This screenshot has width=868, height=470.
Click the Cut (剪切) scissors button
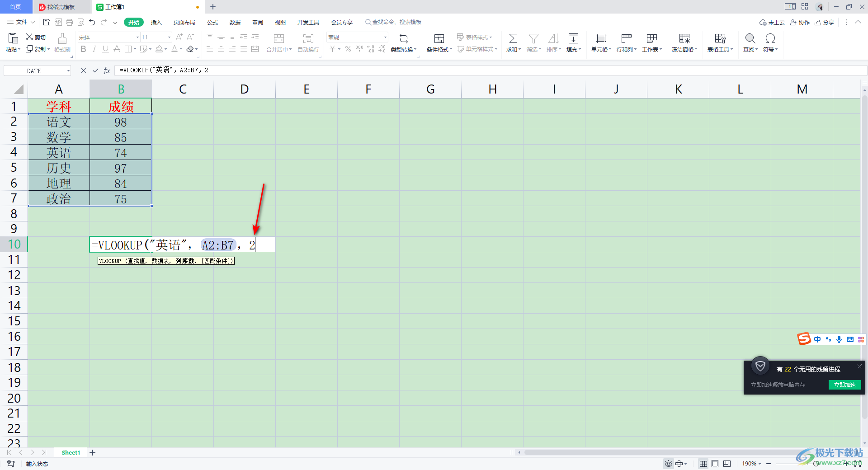tap(36, 37)
